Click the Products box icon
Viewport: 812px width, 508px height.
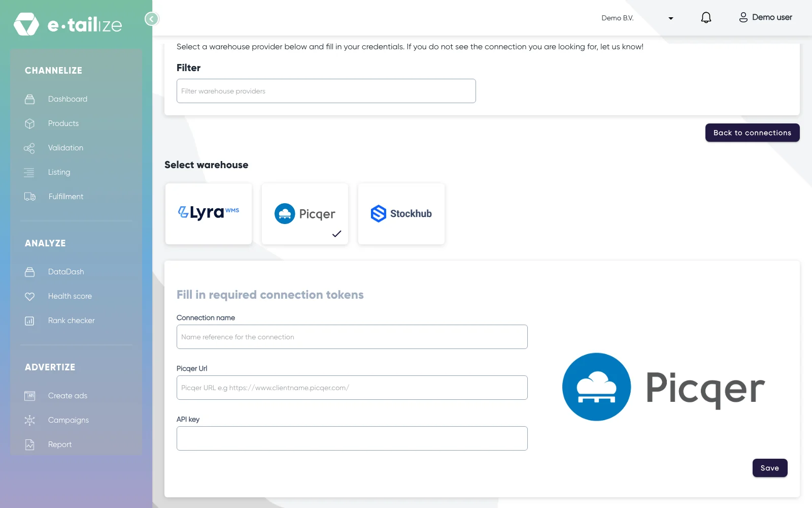[30, 123]
